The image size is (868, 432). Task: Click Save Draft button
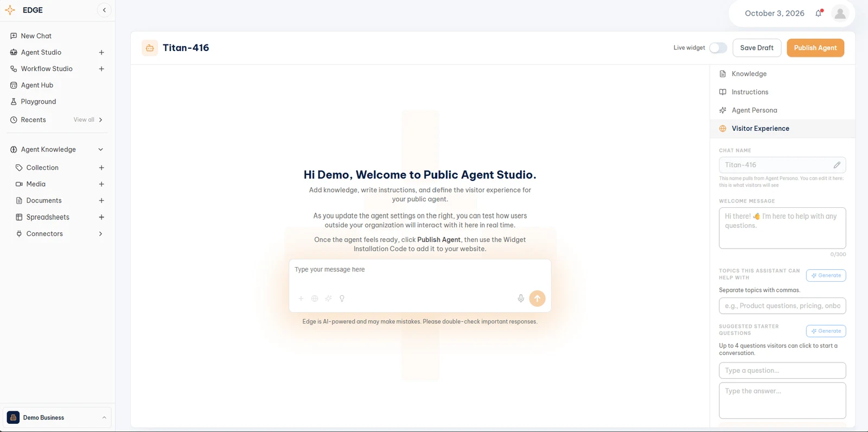(757, 48)
